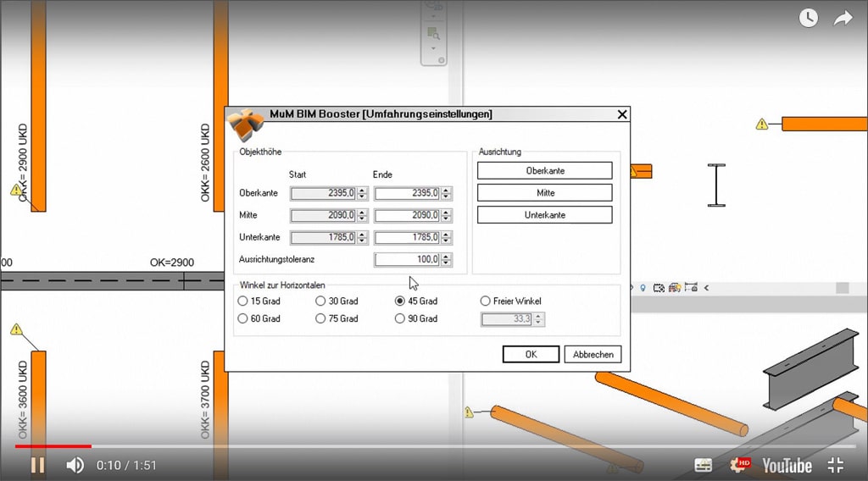The width and height of the screenshot is (868, 481).
Task: Click Unterkante Start value field
Action: click(x=323, y=237)
